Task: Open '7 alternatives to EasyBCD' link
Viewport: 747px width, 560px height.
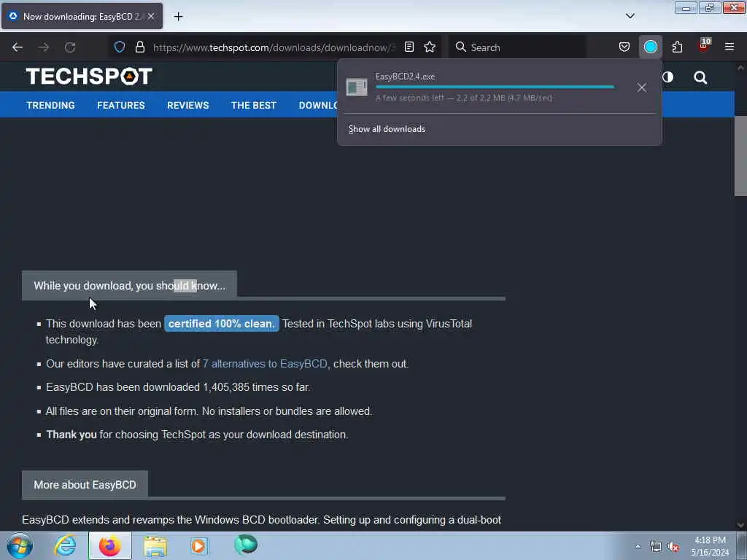Action: click(x=265, y=364)
